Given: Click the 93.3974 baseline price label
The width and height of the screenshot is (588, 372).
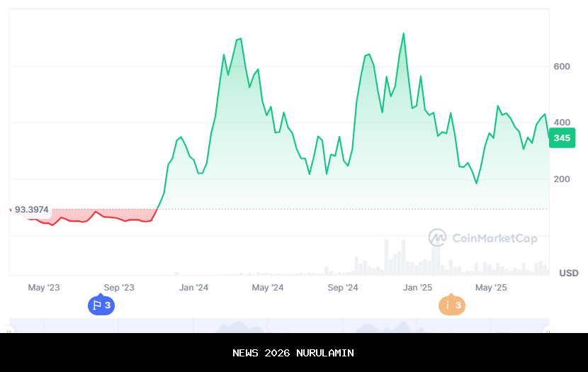Looking at the screenshot, I should (x=31, y=210).
